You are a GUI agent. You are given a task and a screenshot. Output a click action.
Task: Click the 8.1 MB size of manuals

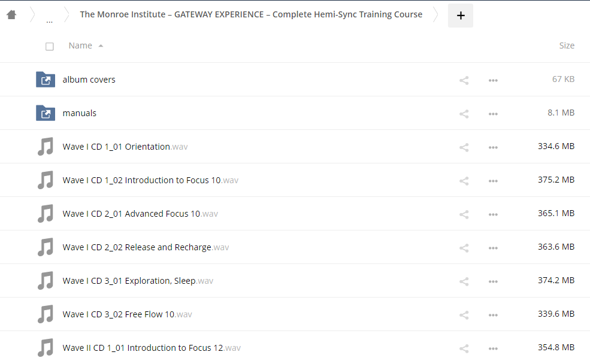[561, 113]
